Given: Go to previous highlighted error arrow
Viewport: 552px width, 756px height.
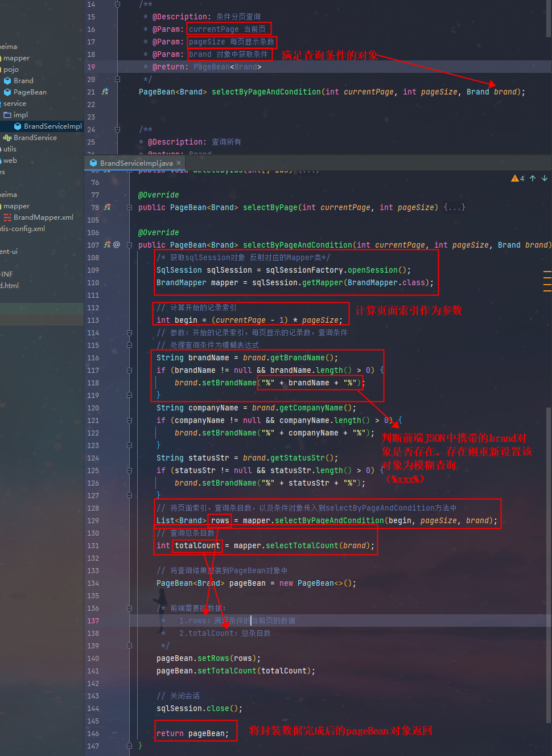Looking at the screenshot, I should (x=533, y=178).
